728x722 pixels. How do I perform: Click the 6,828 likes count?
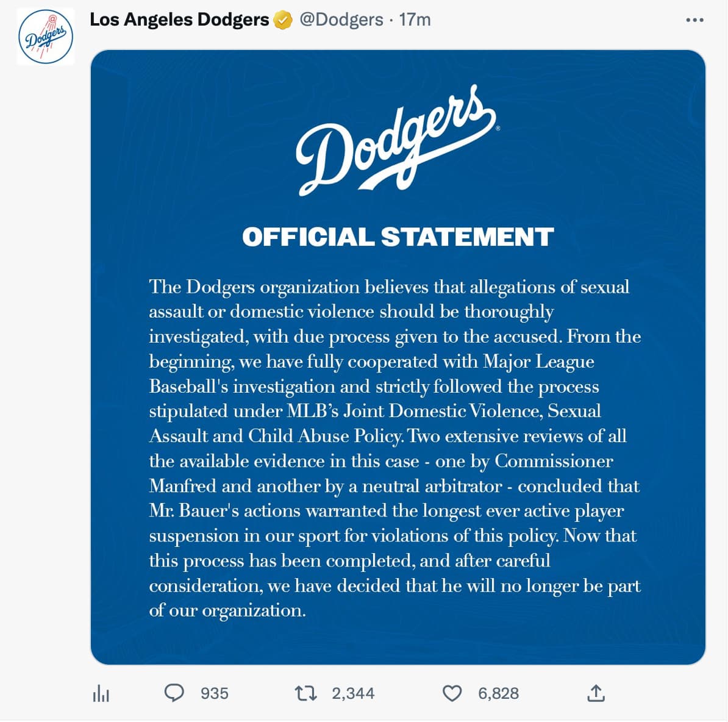coord(498,693)
